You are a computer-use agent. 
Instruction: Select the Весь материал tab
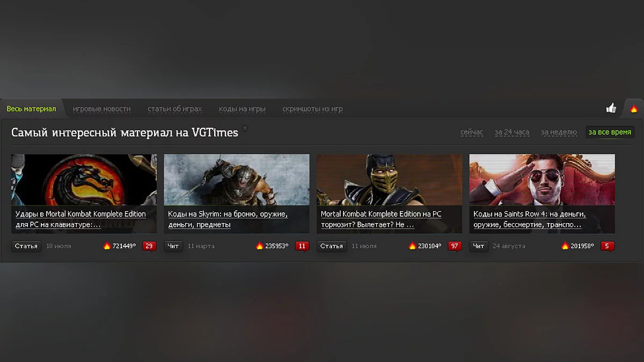point(31,109)
